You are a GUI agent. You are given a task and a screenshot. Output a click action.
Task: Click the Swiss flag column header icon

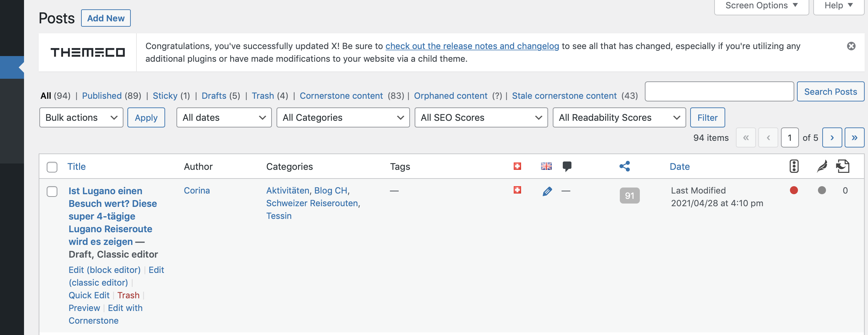click(517, 166)
